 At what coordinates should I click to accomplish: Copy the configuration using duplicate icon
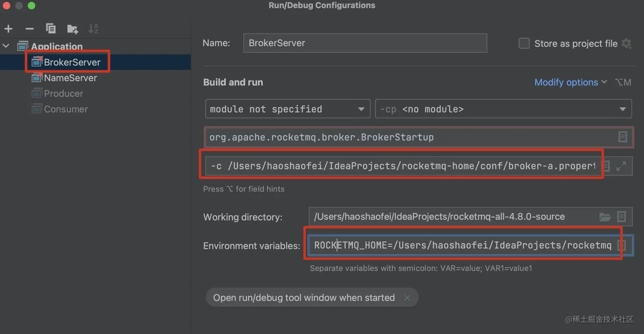point(51,29)
